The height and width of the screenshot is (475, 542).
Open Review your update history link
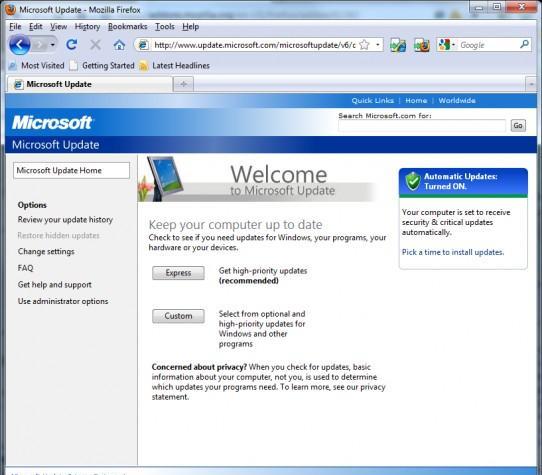[65, 220]
